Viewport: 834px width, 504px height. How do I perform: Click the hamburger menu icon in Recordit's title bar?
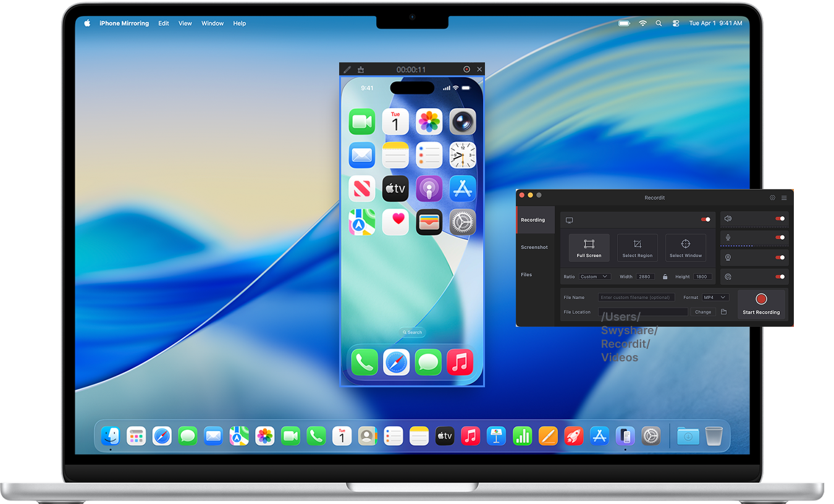point(784,198)
